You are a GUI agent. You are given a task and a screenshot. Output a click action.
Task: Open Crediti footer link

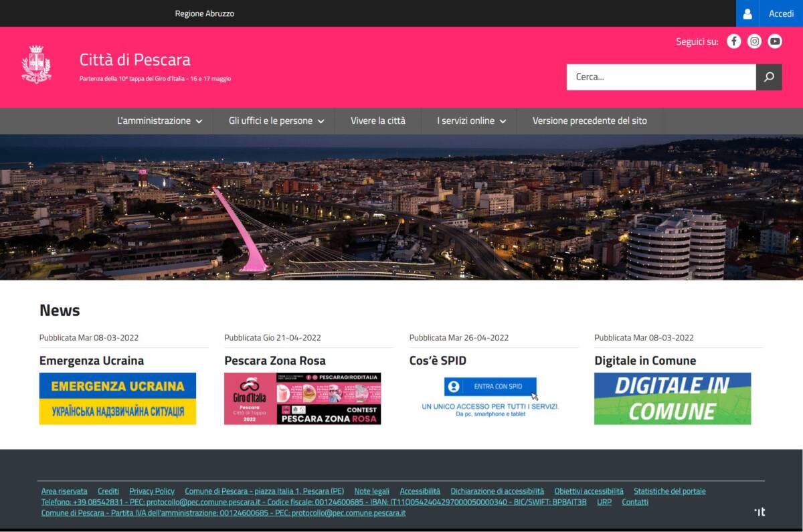(x=108, y=491)
